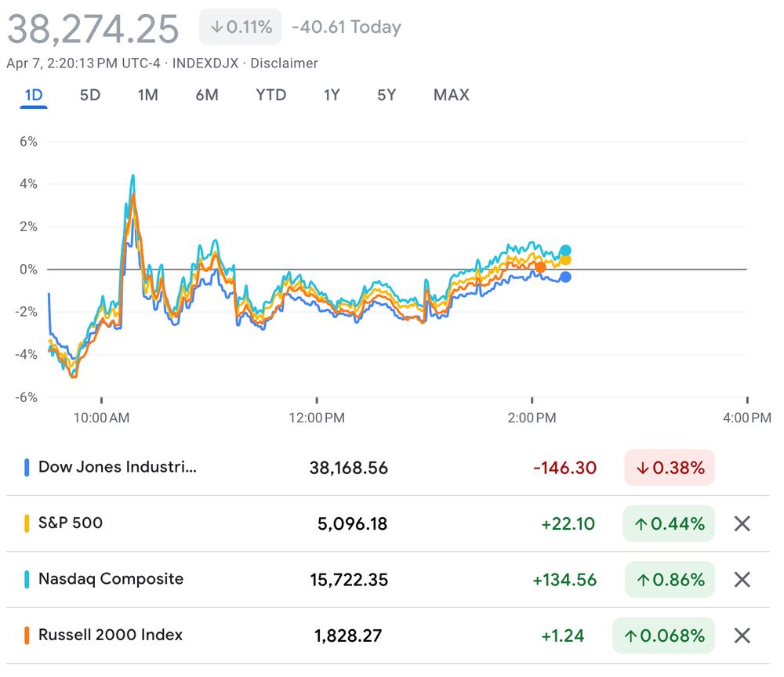This screenshot has width=784, height=677.
Task: Click the Dow Jones value 38,168.56
Action: click(x=349, y=468)
